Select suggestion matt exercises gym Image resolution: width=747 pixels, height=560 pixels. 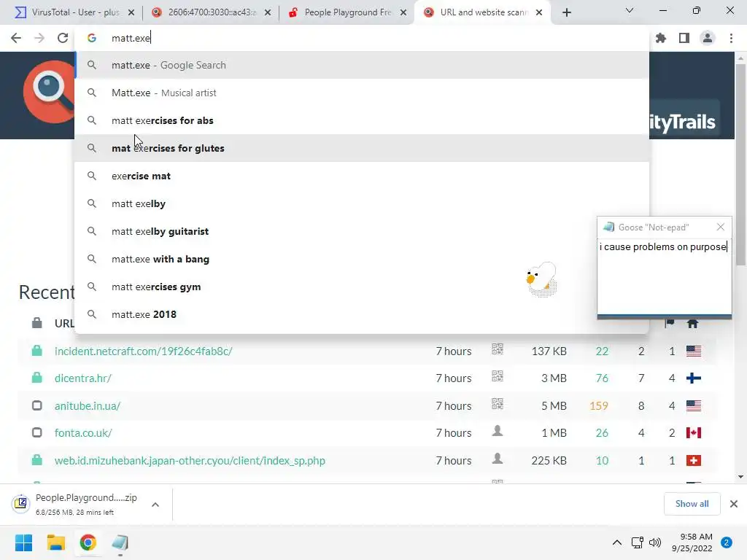362,287
